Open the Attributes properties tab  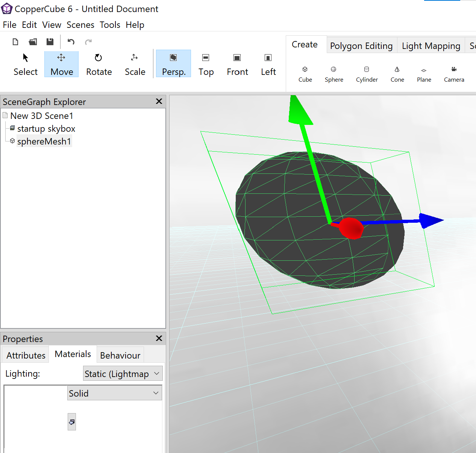point(26,356)
